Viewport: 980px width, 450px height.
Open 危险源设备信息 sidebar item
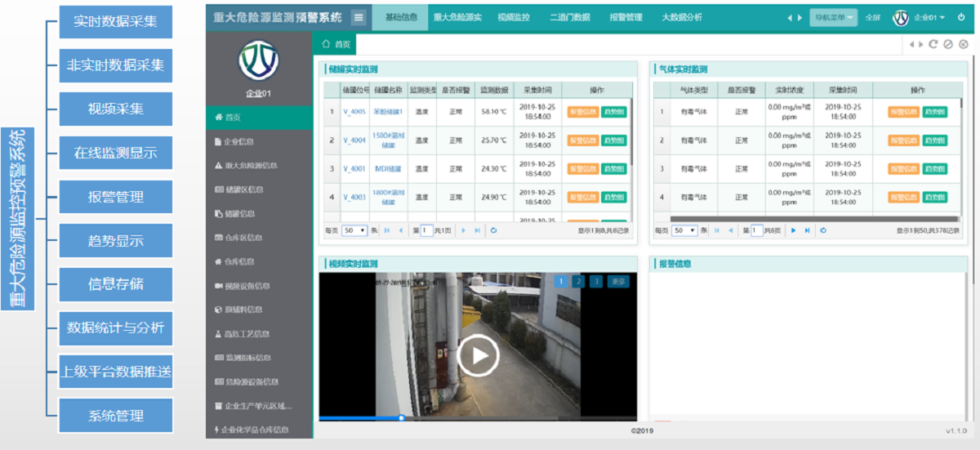[x=259, y=381]
